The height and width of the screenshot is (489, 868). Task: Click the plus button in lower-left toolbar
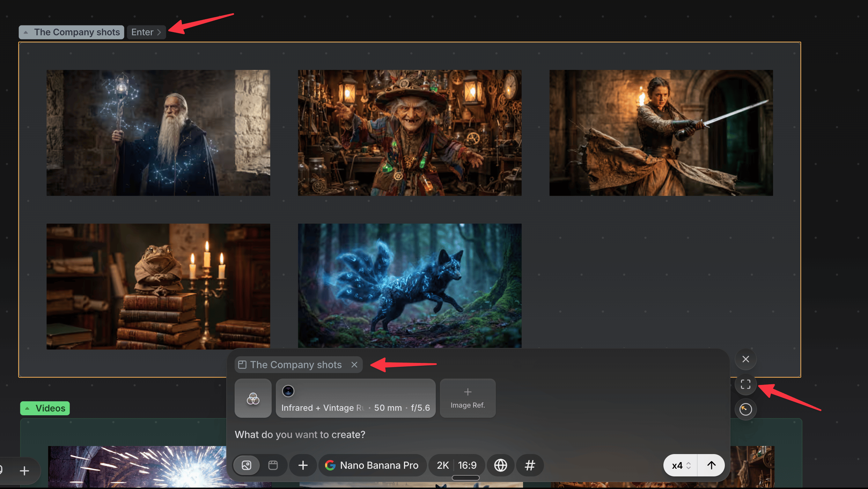click(24, 471)
